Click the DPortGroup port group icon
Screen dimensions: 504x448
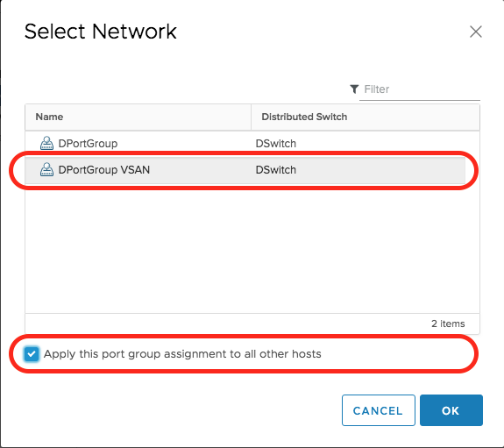click(46, 143)
